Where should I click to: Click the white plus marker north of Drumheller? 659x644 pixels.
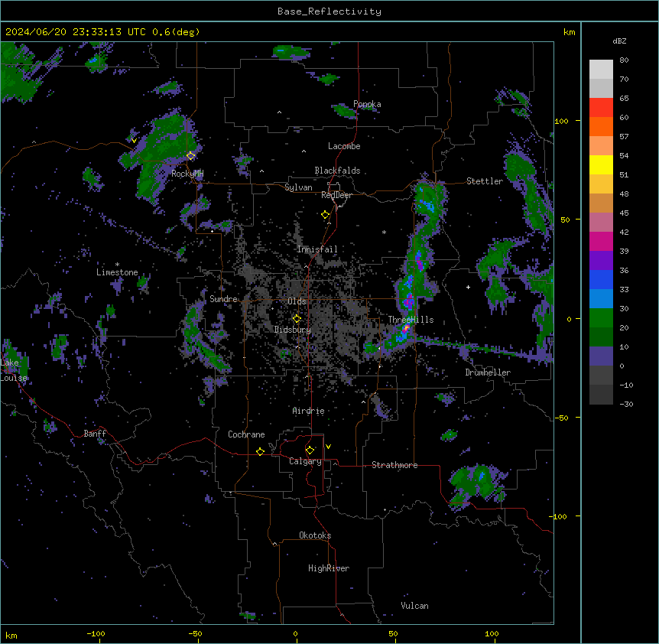click(x=468, y=287)
